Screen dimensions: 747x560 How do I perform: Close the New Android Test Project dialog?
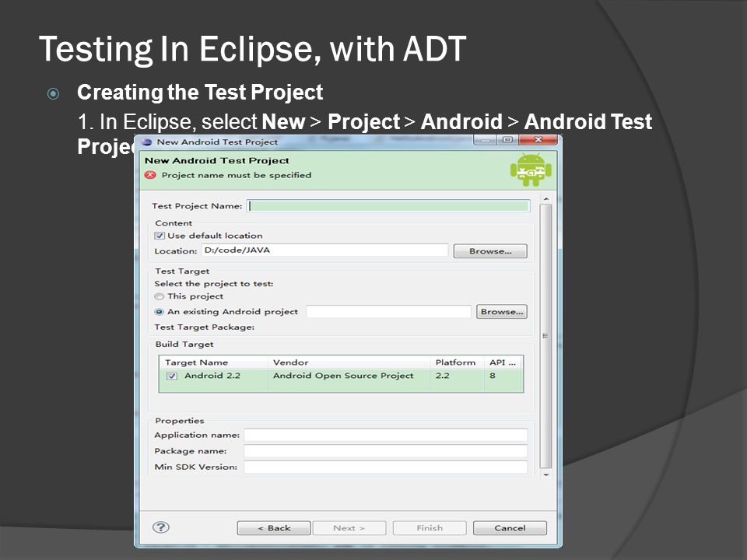(x=538, y=140)
